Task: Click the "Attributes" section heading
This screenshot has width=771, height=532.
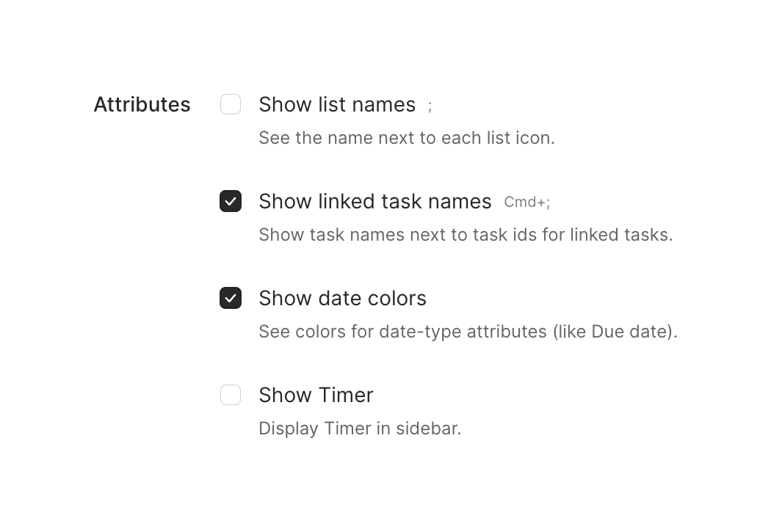Action: click(142, 104)
